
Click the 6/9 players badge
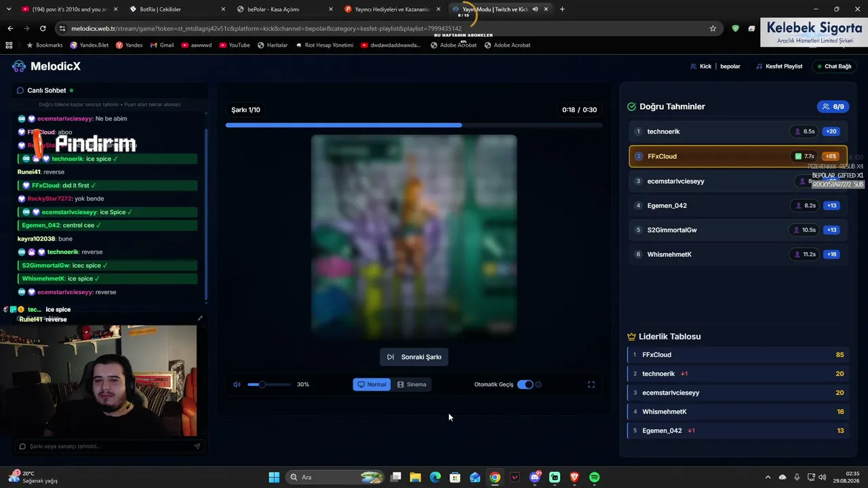click(x=833, y=106)
